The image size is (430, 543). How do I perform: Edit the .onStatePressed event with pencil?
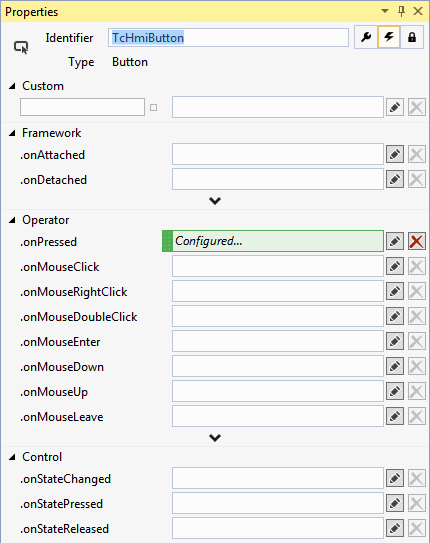pyautogui.click(x=395, y=503)
